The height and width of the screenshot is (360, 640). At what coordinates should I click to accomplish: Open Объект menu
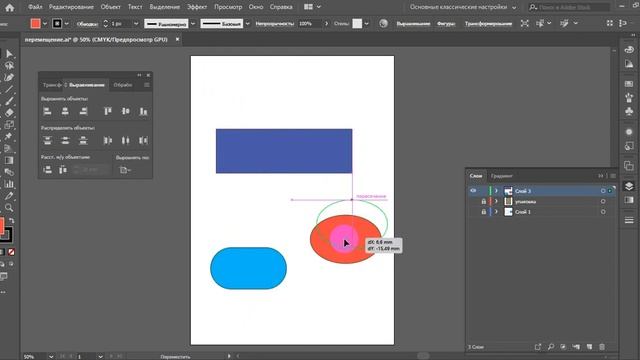point(111,7)
